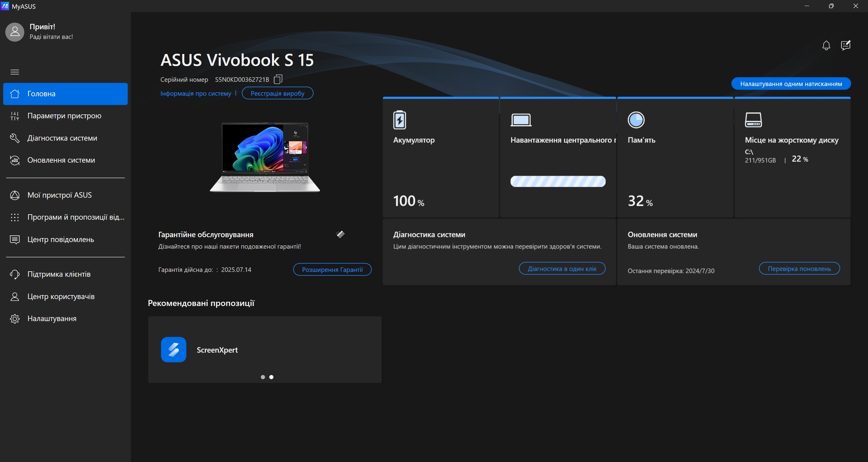
Task: Click the battery charging icon
Action: [x=400, y=120]
